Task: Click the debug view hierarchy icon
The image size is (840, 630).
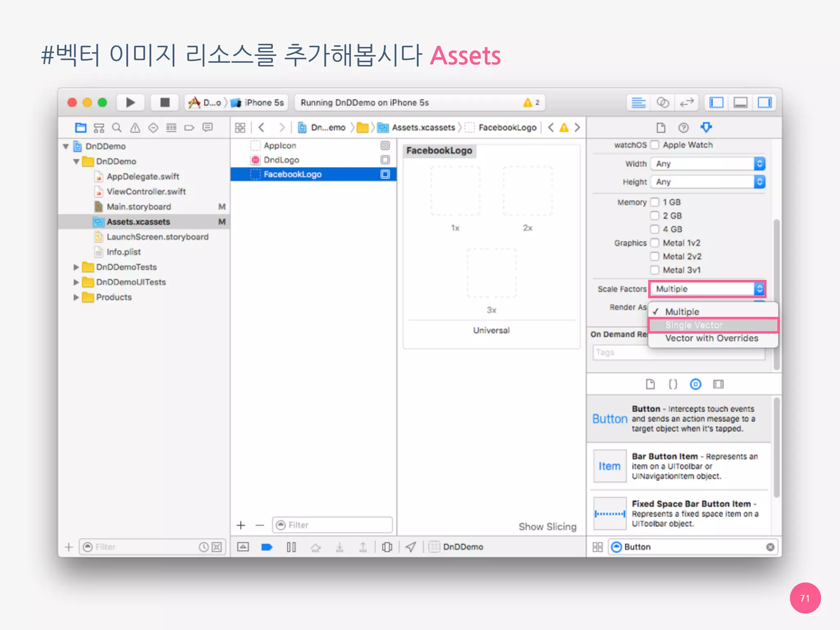Action: [x=387, y=547]
